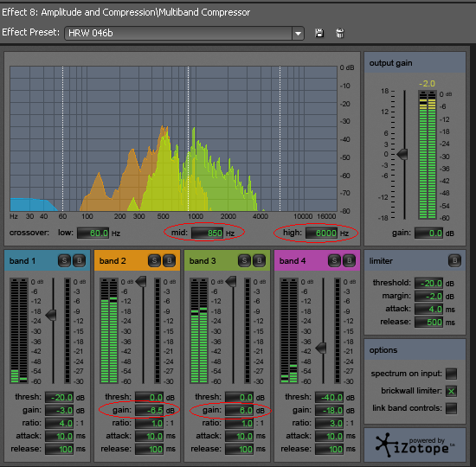476x467 pixels.
Task: Click limiter attack field showing 4.0
Action: (429, 310)
